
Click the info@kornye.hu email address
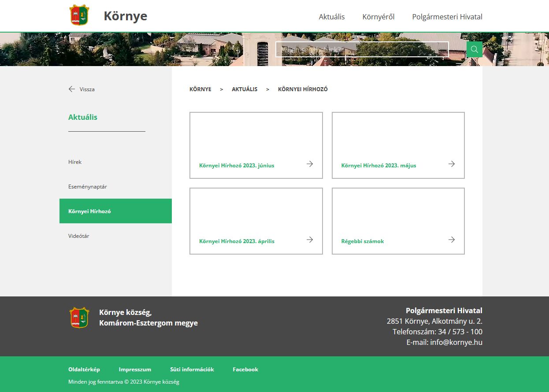(456, 342)
